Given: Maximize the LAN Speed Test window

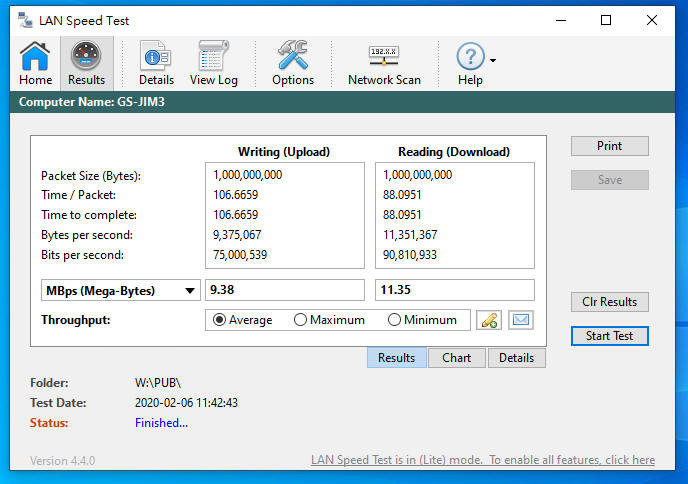Looking at the screenshot, I should (x=606, y=20).
